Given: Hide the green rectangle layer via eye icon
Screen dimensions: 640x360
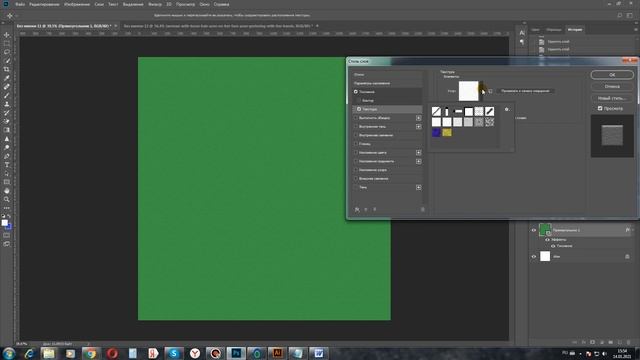Looking at the screenshot, I should [x=534, y=230].
